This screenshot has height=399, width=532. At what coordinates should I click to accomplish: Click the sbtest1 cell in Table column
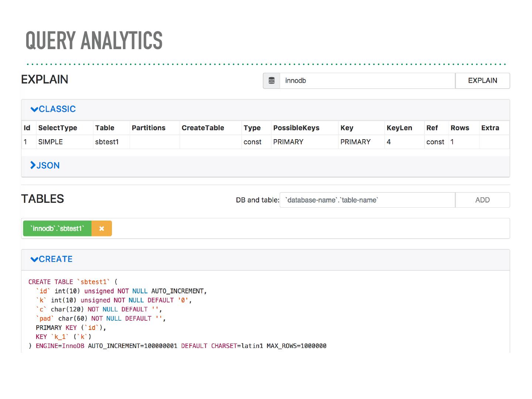[x=107, y=142]
